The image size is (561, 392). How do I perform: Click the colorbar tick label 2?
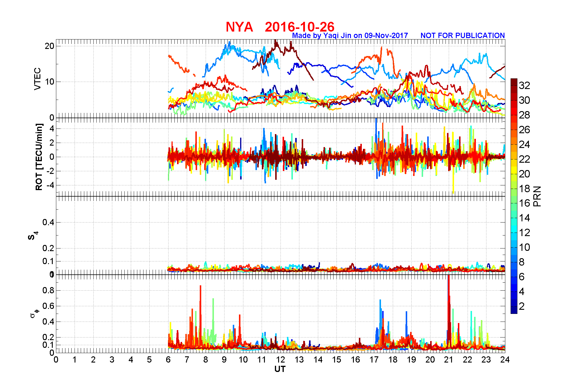(x=522, y=306)
